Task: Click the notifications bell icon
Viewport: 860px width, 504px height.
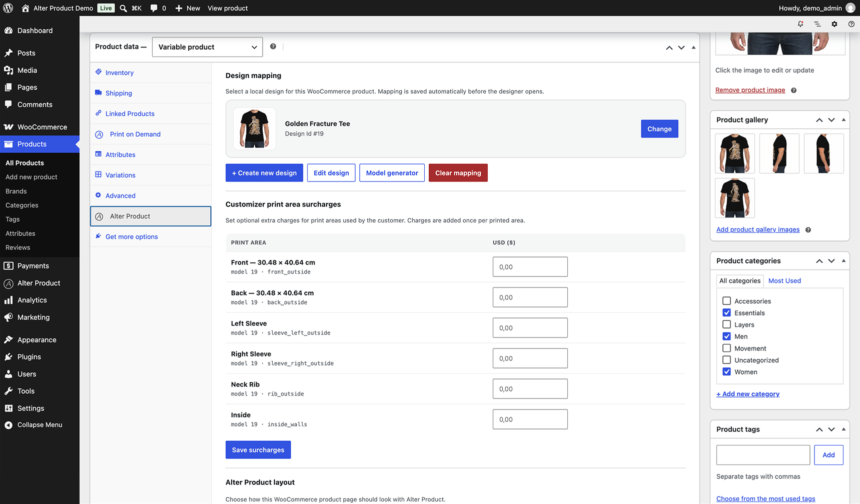Action: pos(800,24)
